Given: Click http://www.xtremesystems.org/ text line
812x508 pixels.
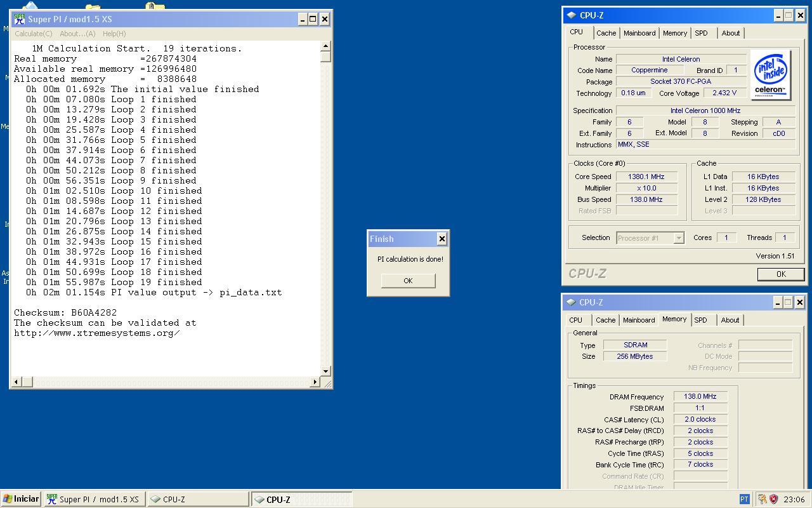Looking at the screenshot, I should (97, 333).
